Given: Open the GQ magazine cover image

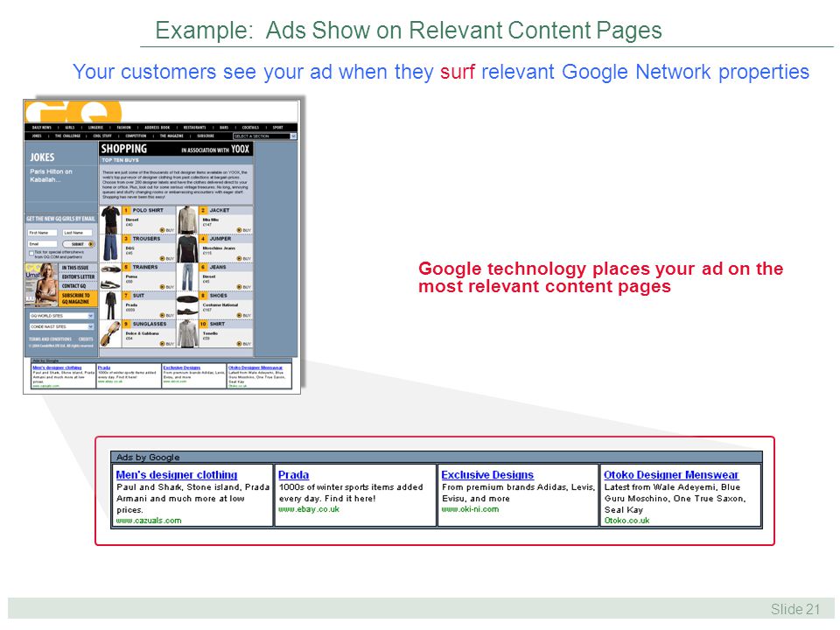Looking at the screenshot, I should [x=41, y=285].
